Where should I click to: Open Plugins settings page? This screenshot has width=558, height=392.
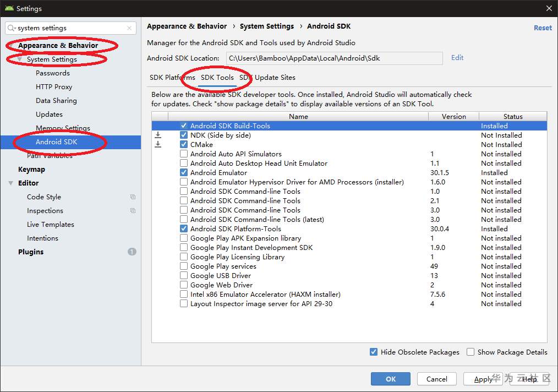point(31,252)
